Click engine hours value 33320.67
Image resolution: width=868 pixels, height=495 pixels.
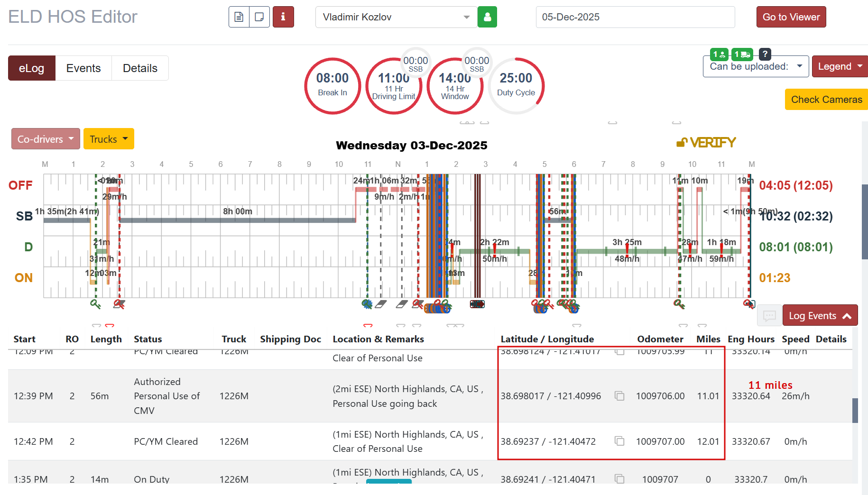[x=751, y=441]
